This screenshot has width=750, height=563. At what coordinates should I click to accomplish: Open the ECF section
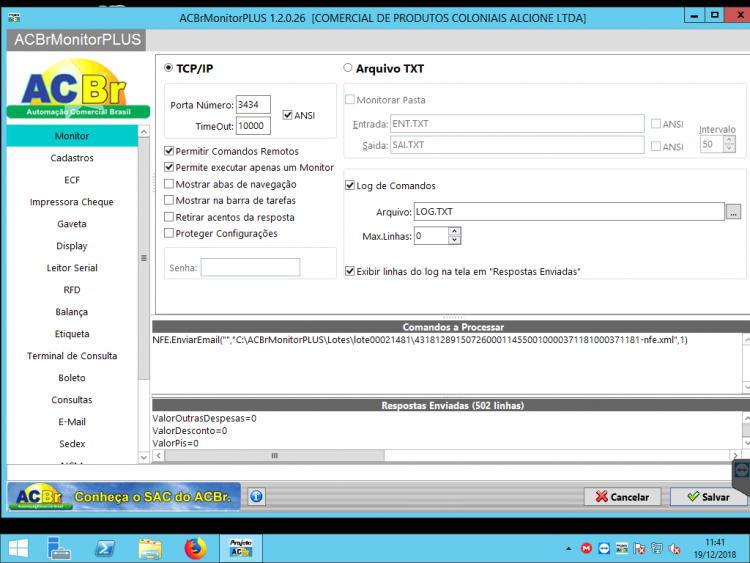click(x=72, y=180)
